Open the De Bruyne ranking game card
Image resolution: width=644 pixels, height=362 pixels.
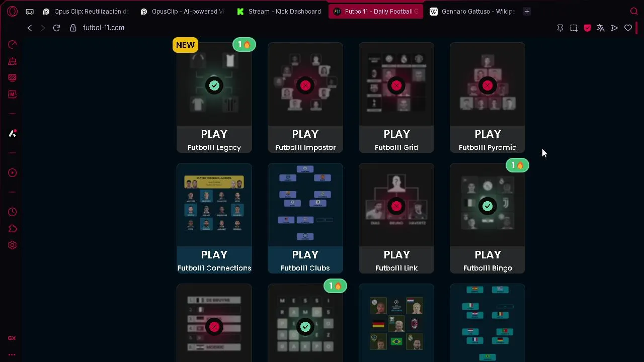click(214, 323)
